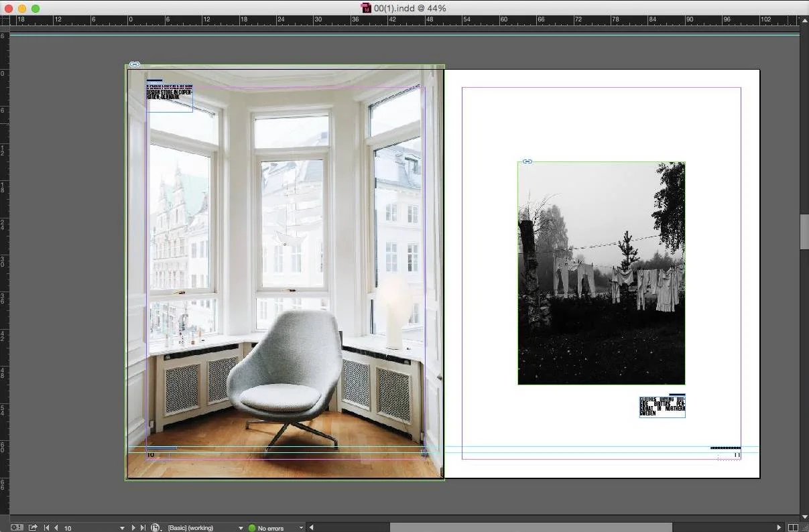Open the page number dropdown
The height and width of the screenshot is (532, 809).
(x=122, y=528)
